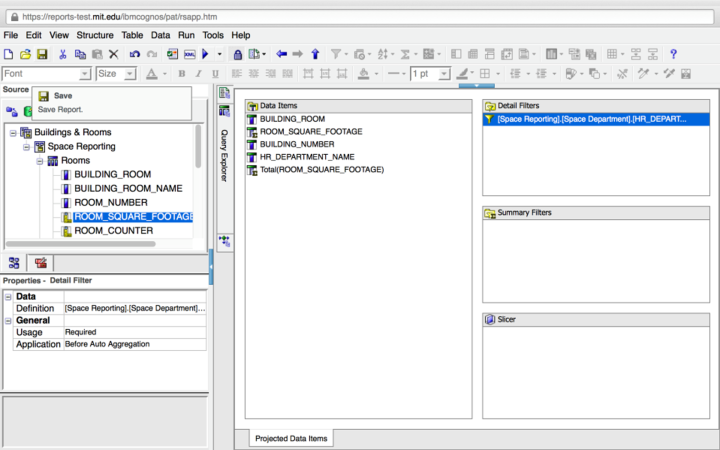Viewport: 720px width, 450px height.
Task: Collapse the Rooms tree node
Action: pyautogui.click(x=41, y=160)
